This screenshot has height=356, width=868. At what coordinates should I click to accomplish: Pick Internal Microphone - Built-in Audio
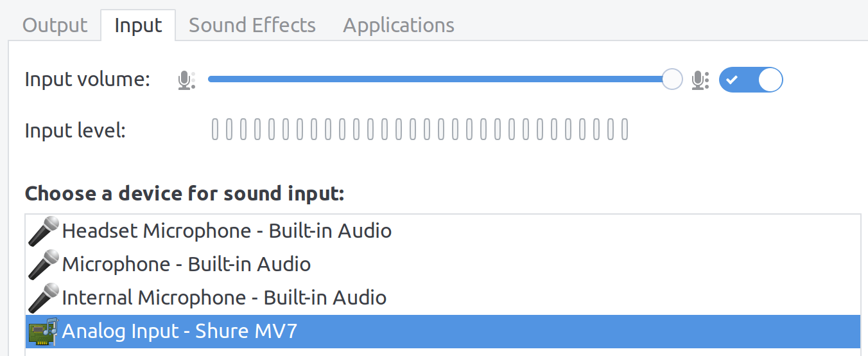224,298
